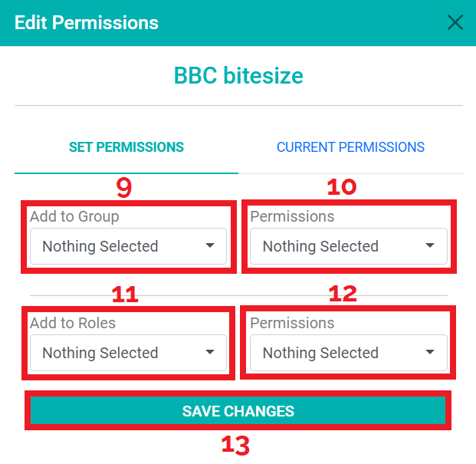The width and height of the screenshot is (476, 464).
Task: Click the red number 9 annotation
Action: 123,187
